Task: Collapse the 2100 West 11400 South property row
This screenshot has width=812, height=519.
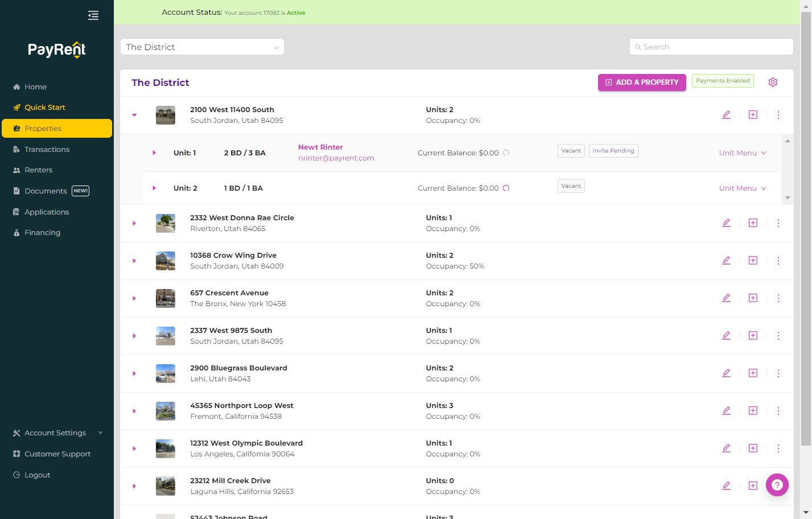Action: tap(135, 115)
